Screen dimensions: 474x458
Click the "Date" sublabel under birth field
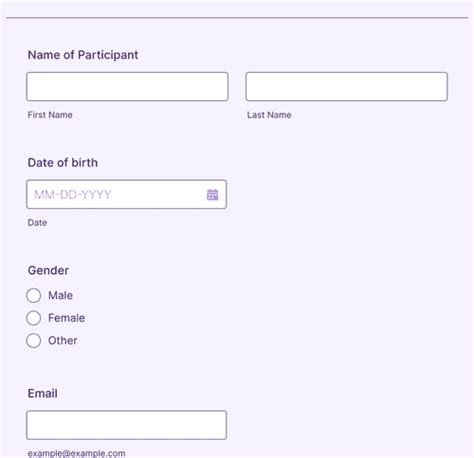tap(37, 223)
